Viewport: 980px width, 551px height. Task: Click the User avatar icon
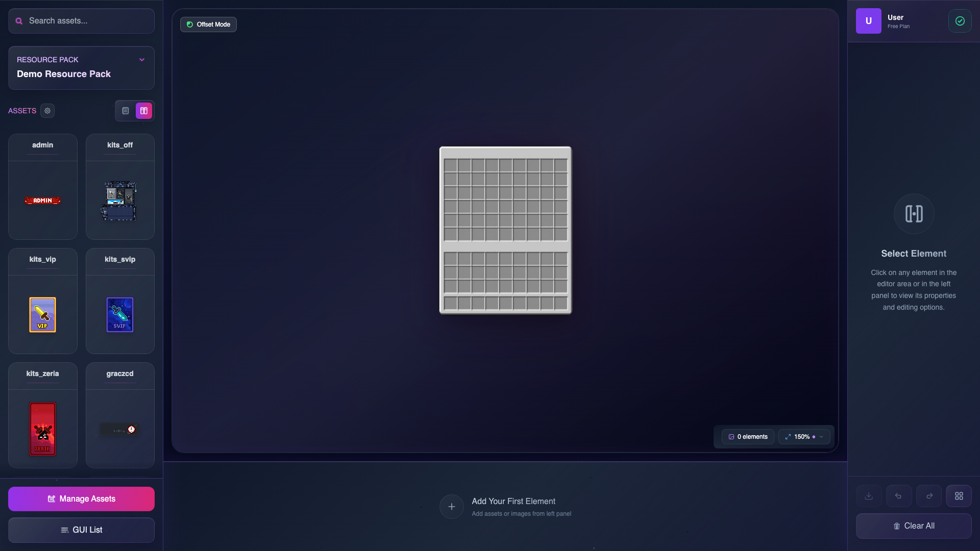(869, 21)
